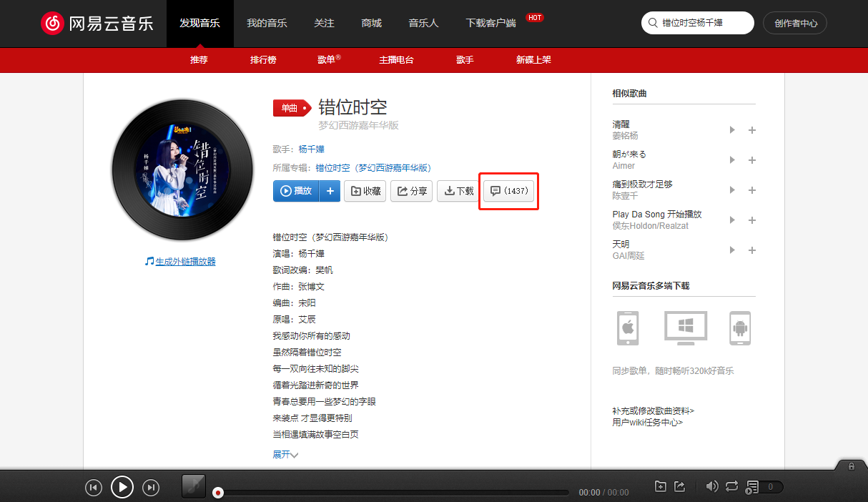Play the similar song 清醒

[x=732, y=130]
